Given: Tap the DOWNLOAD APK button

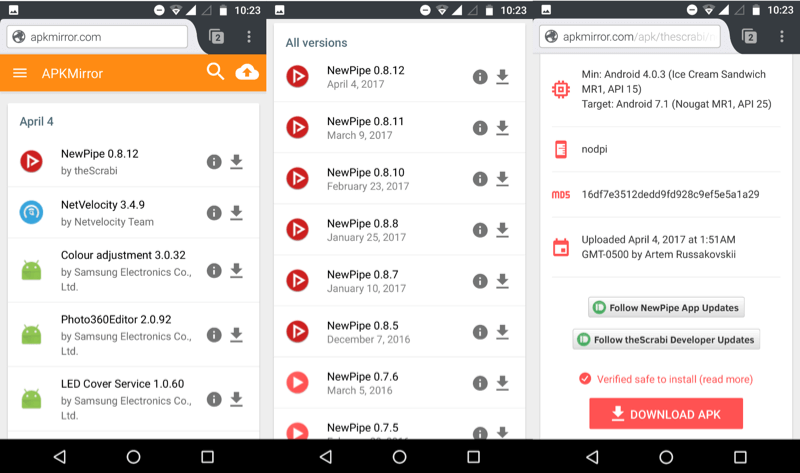Looking at the screenshot, I should tap(666, 414).
